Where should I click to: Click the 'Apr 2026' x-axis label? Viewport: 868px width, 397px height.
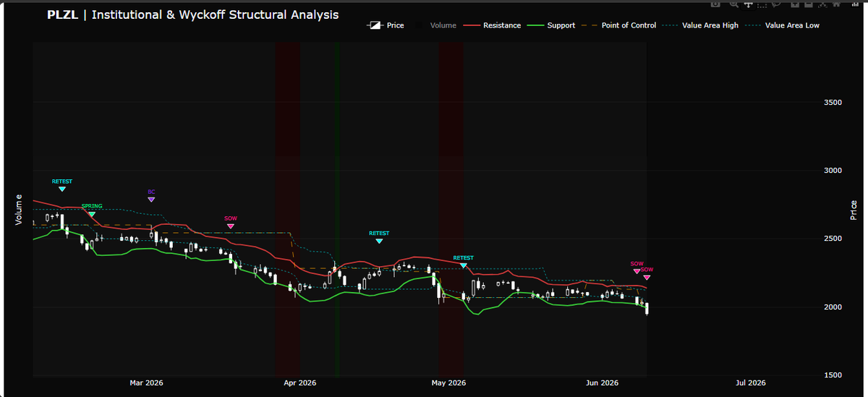coord(299,383)
